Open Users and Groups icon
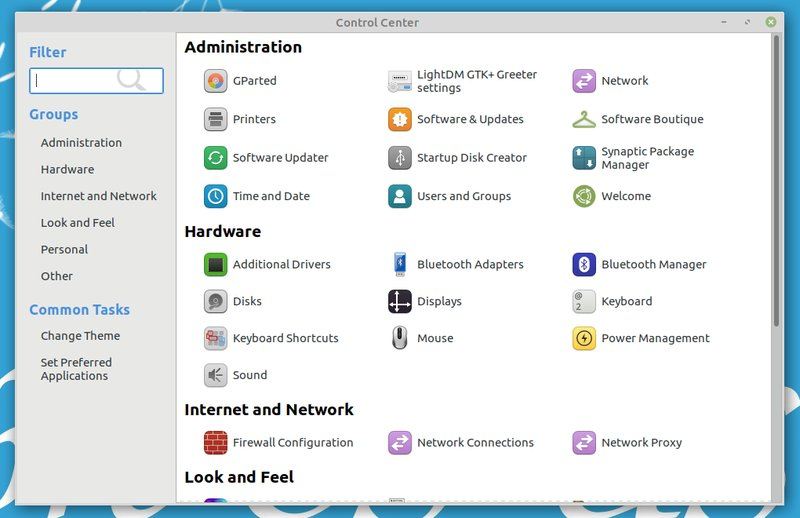The width and height of the screenshot is (800, 518). tap(399, 196)
